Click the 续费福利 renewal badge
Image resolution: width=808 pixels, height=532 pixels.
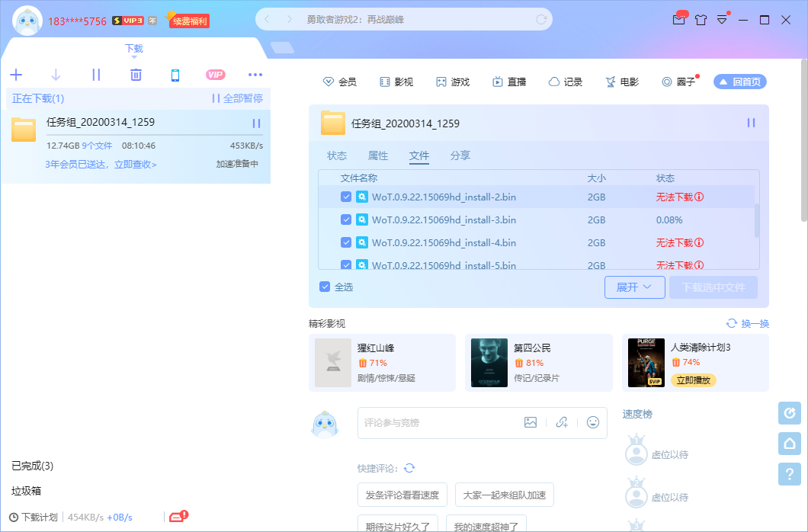coord(189,21)
